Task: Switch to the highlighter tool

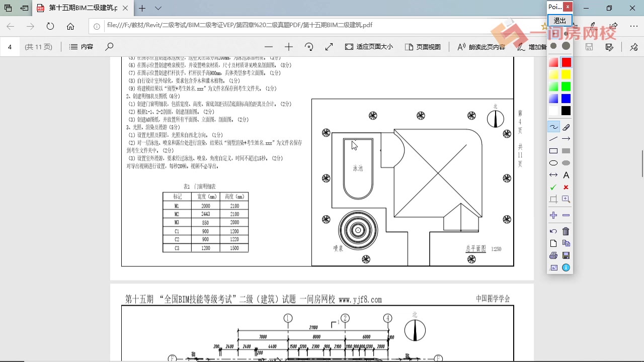Action: [x=566, y=126]
